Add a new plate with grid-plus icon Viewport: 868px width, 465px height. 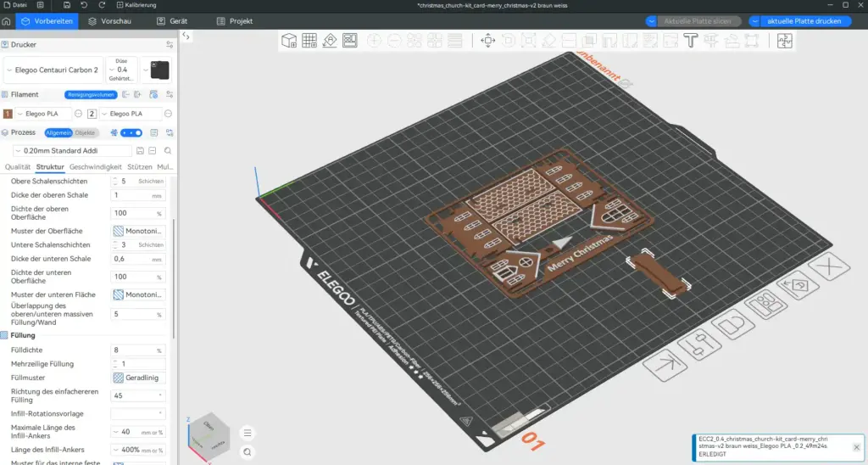tap(309, 41)
